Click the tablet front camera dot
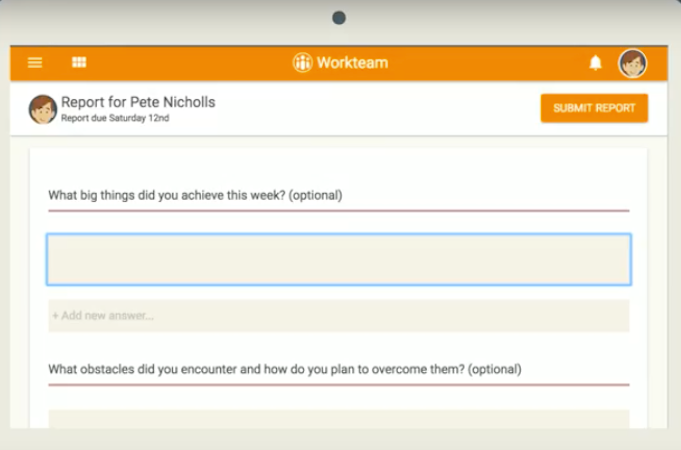This screenshot has width=681, height=450. [339, 18]
